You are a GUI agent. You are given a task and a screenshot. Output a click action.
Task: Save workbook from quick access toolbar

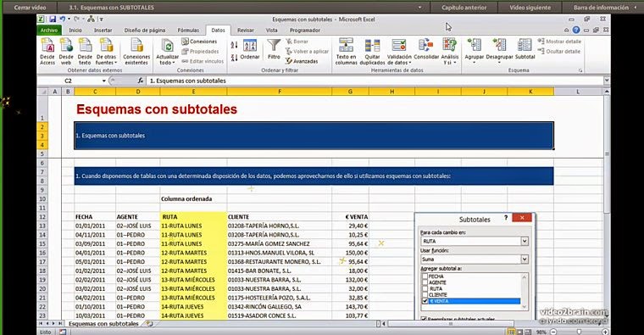pyautogui.click(x=53, y=20)
